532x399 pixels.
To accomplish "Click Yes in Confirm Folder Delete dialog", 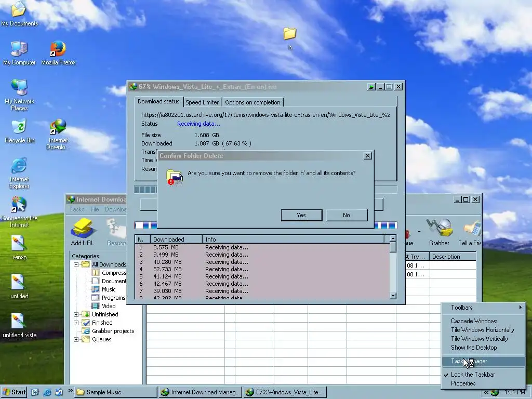I will point(301,215).
